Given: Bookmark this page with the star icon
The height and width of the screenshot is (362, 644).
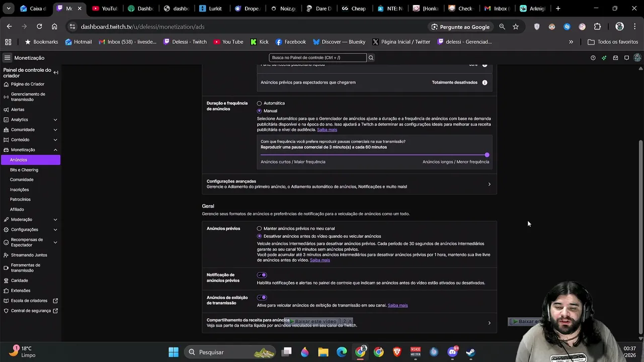Looking at the screenshot, I should point(516,27).
